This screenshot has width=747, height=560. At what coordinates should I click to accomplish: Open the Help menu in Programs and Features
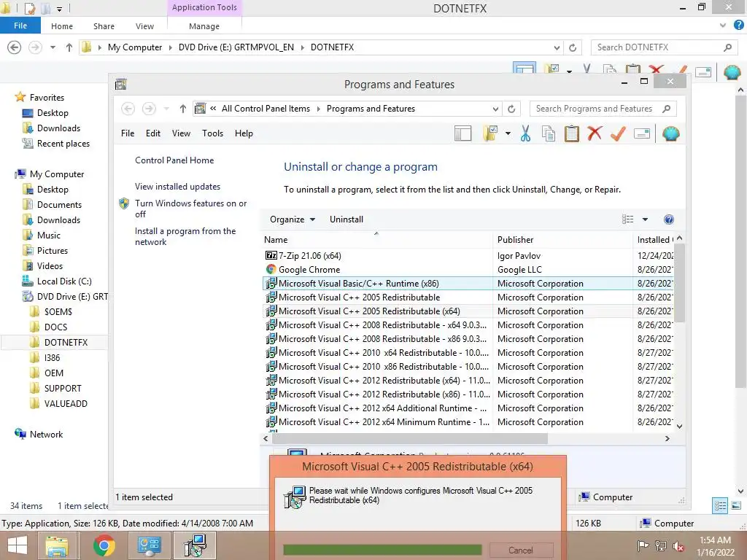click(x=244, y=133)
